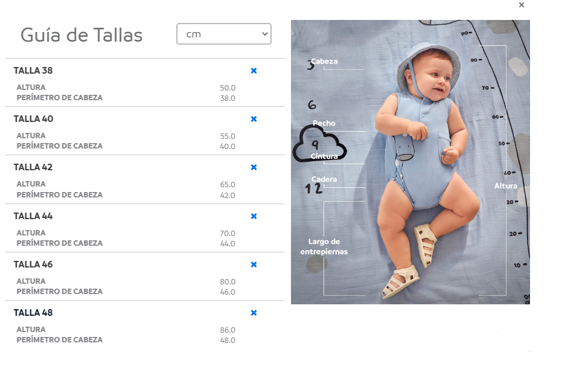Screen dimensions: 588x378
Task: Click Talla 46 head perimeter value 46.0
Action: [228, 292]
